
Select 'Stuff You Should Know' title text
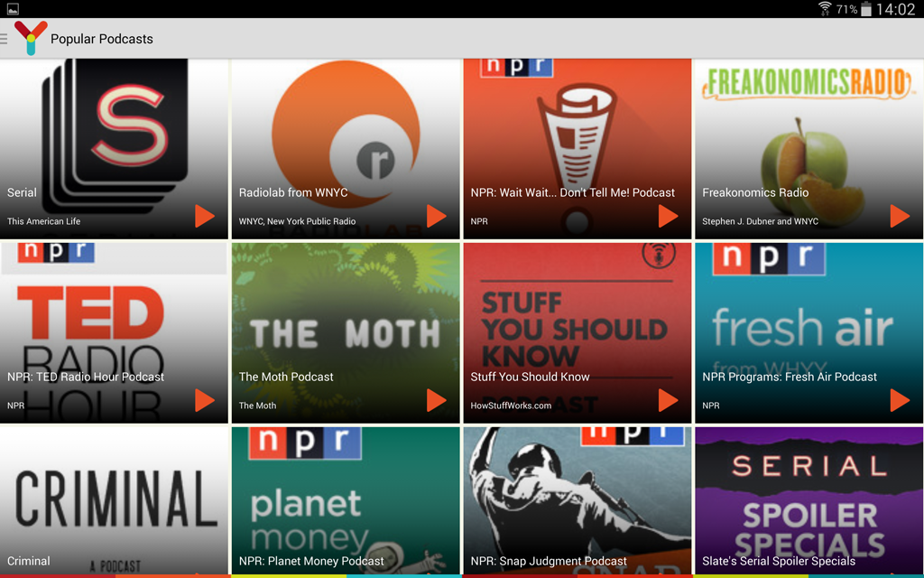click(530, 377)
